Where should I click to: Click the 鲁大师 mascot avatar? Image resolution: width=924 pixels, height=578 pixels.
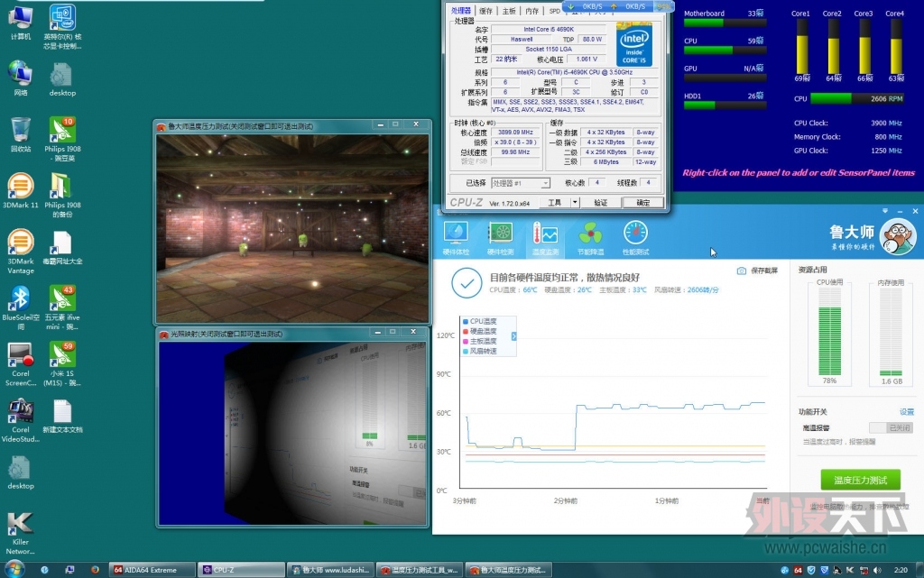click(x=898, y=236)
